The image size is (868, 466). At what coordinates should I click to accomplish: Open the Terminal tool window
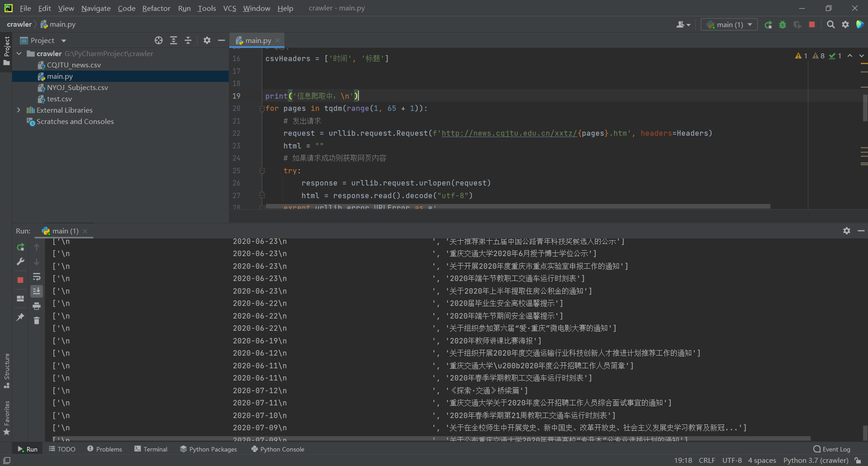click(x=151, y=449)
